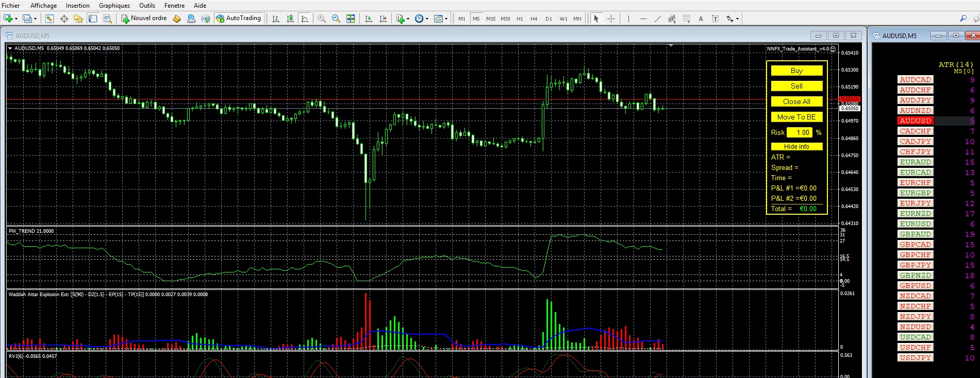Toggle AutoTrading on or off
980x378 pixels.
[x=239, y=19]
